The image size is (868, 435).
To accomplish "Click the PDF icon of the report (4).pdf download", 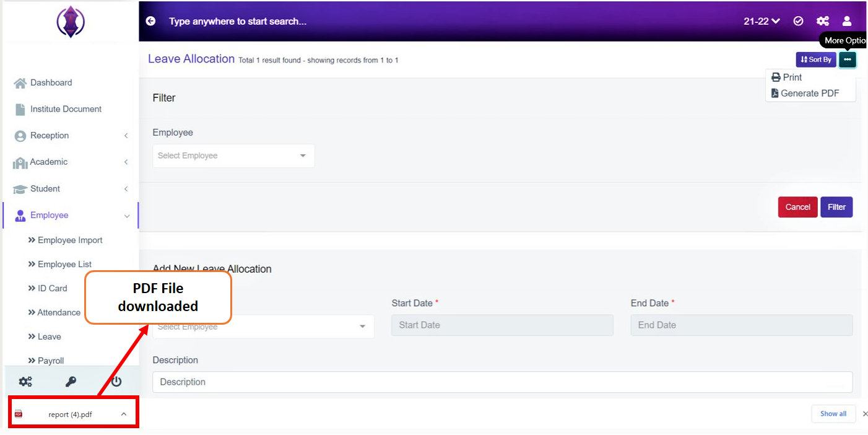I will click(x=19, y=415).
